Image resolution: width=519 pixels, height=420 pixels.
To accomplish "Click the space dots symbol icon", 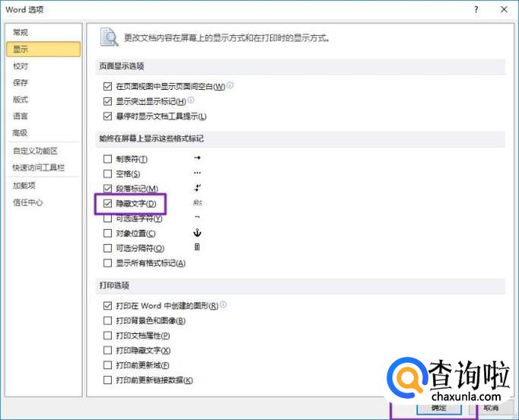I will (197, 173).
